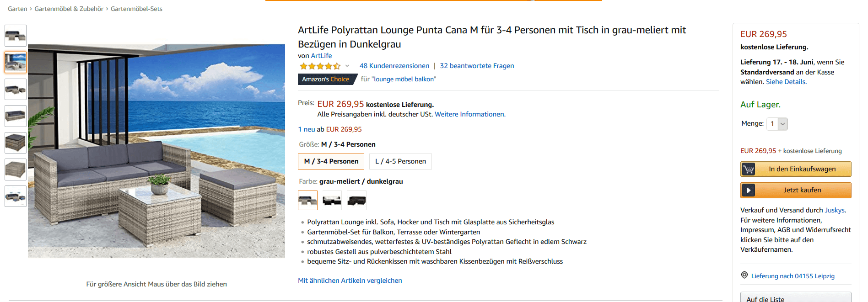
Task: Click the main product image
Action: click(x=156, y=151)
